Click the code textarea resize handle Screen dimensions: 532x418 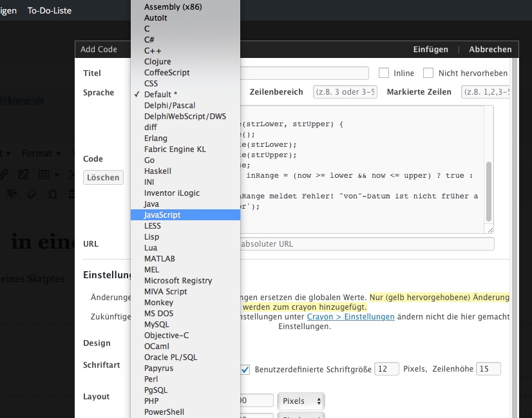pos(490,230)
